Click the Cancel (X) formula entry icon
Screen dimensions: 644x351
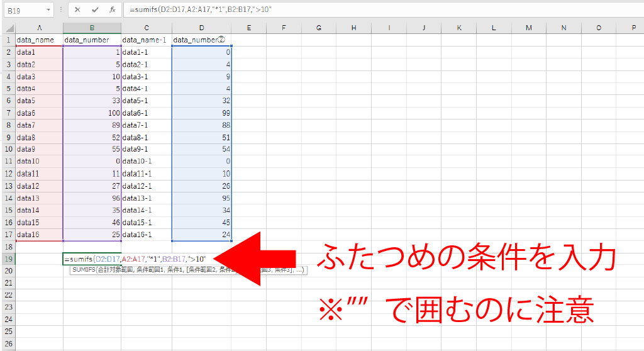(x=77, y=10)
